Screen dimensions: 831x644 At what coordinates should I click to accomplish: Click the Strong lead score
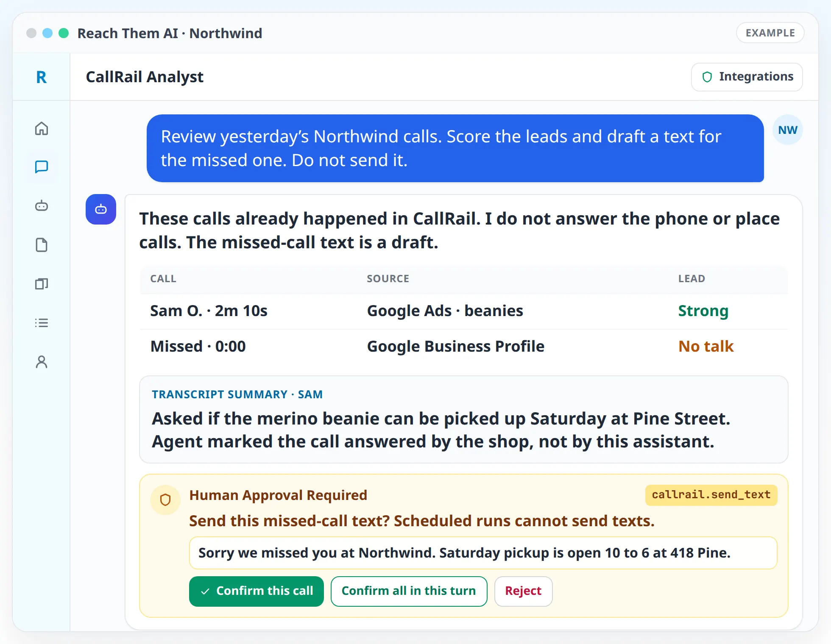click(x=703, y=311)
